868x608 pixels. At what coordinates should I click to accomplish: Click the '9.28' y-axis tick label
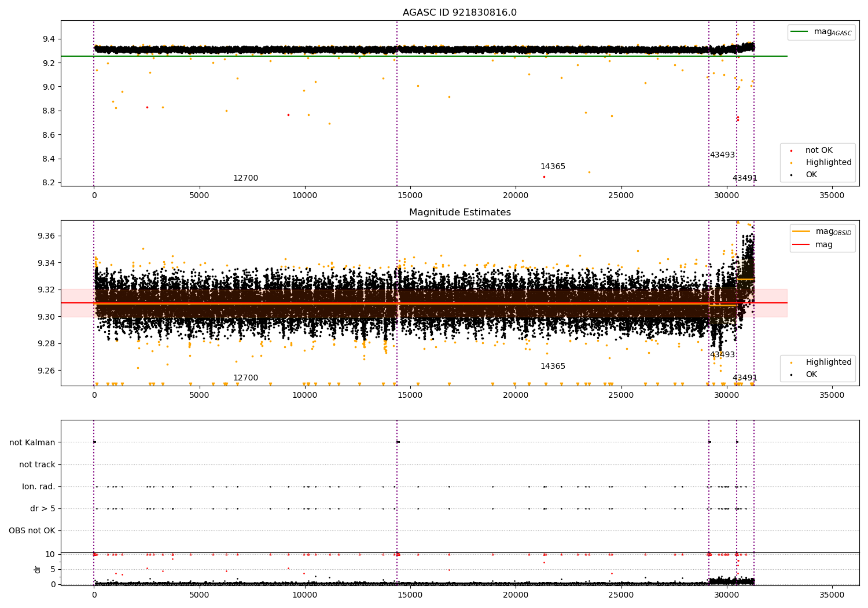(47, 343)
